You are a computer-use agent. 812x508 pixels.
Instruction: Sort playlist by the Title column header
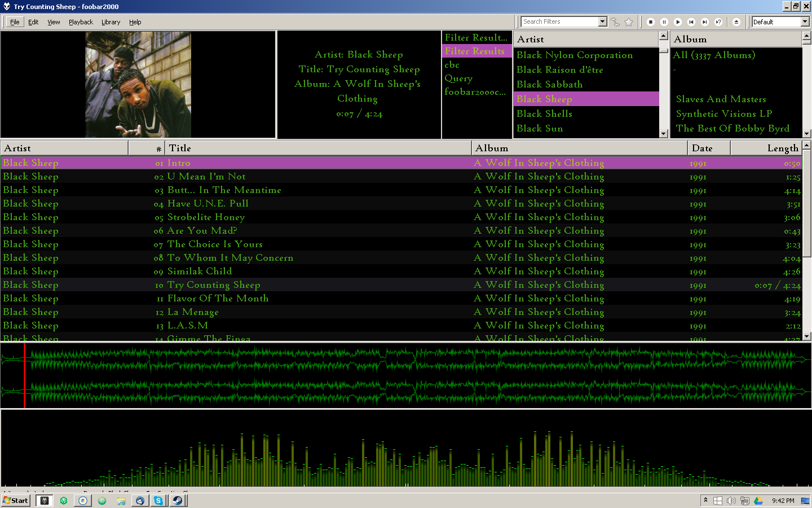coord(318,148)
